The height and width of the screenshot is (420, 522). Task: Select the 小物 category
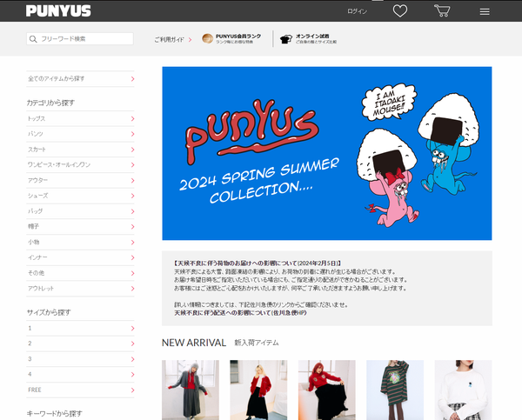80,243
